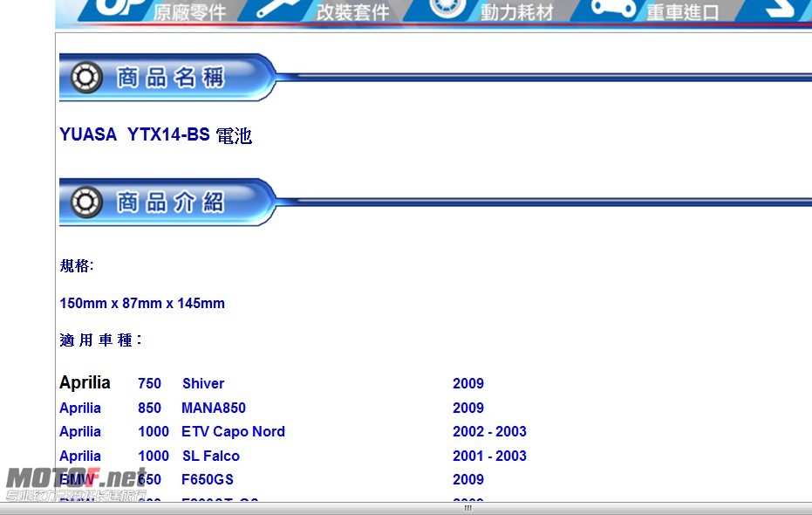812x515 pixels.
Task: Click the ETV Capo Nord model name
Action: tap(233, 431)
